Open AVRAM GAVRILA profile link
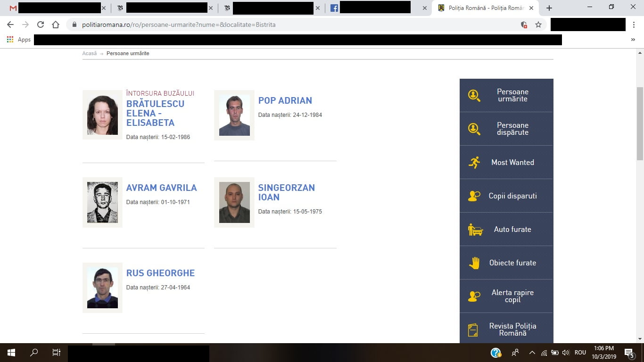The image size is (644, 362). (x=161, y=188)
